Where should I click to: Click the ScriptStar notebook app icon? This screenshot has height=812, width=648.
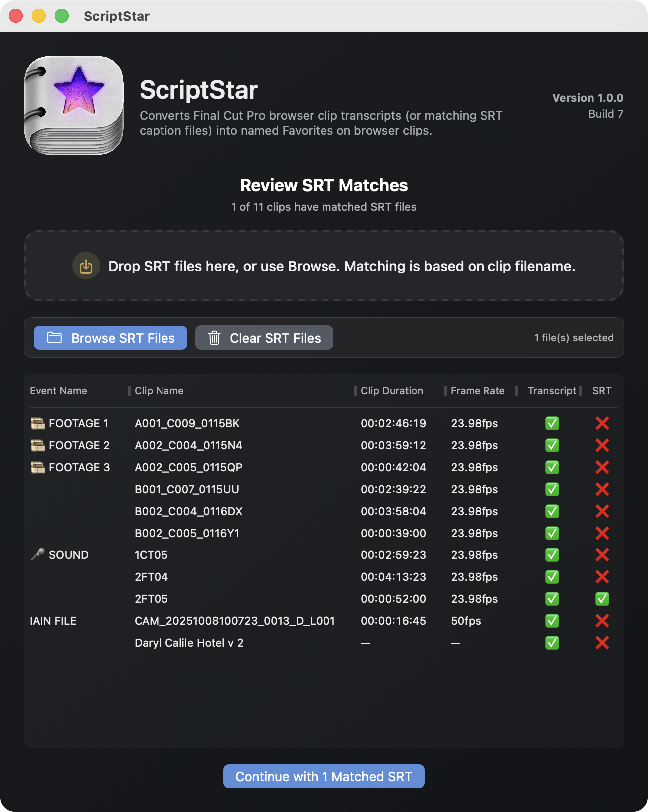[x=74, y=106]
